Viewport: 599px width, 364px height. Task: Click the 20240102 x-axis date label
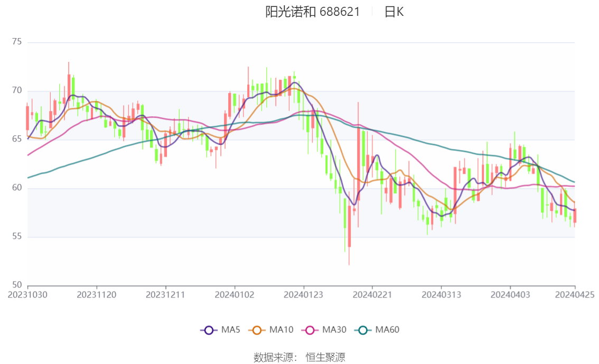(x=235, y=295)
